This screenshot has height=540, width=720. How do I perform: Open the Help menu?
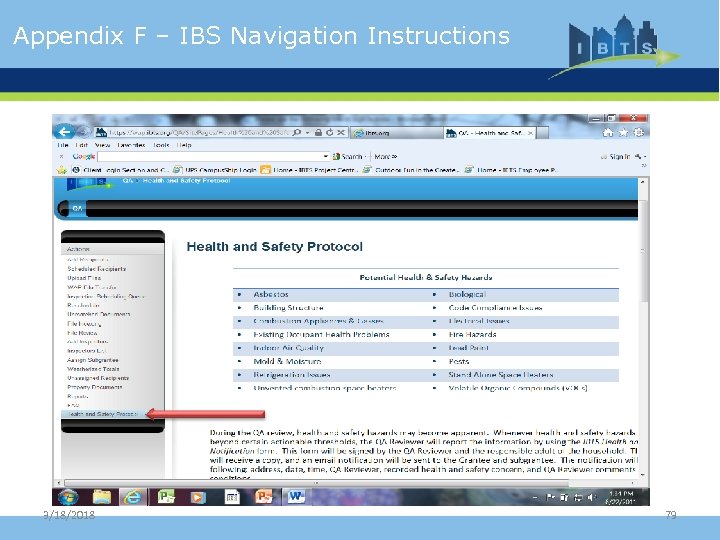pyautogui.click(x=184, y=145)
